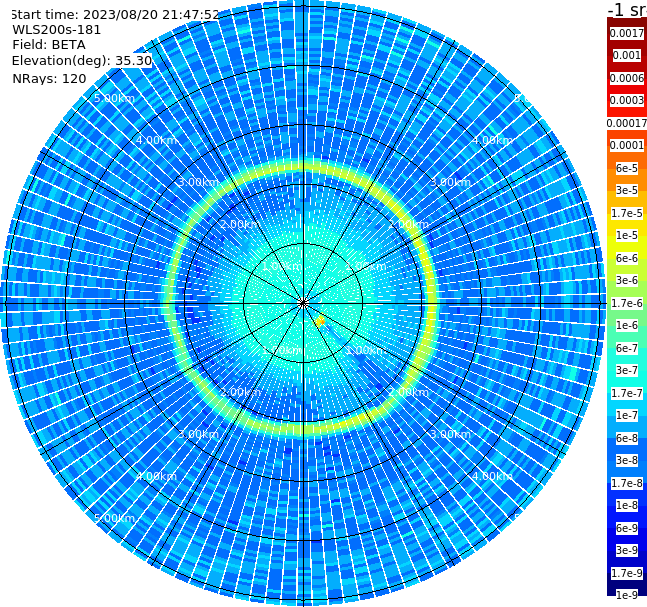Click the 6e-5 colorbar tick label
This screenshot has width=647, height=607.
pyautogui.click(x=627, y=168)
